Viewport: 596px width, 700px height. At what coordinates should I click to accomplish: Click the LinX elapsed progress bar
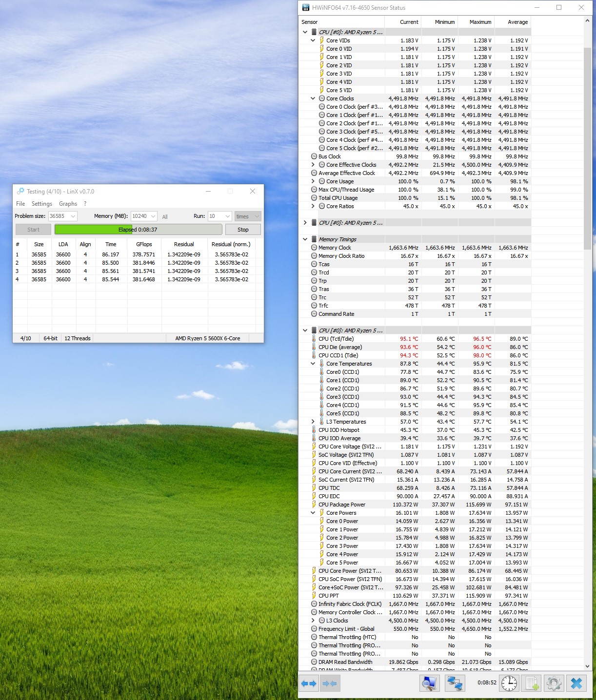pyautogui.click(x=138, y=230)
